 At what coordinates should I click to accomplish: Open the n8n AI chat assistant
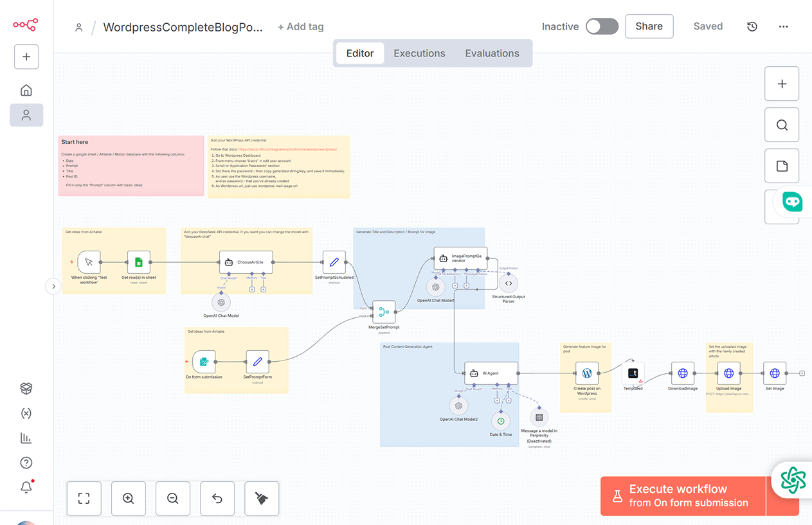792,202
